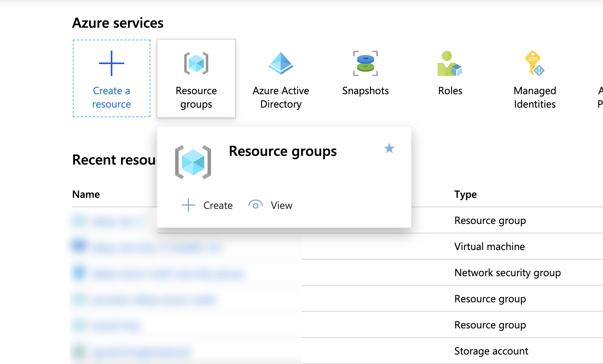Click the network security group resource icon
Viewport: 603px width, 364px height.
[x=79, y=272]
